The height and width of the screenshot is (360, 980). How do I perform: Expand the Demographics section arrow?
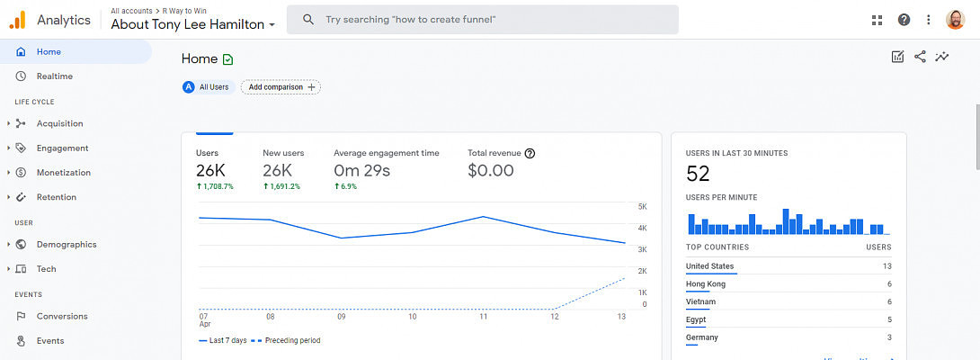tap(9, 244)
